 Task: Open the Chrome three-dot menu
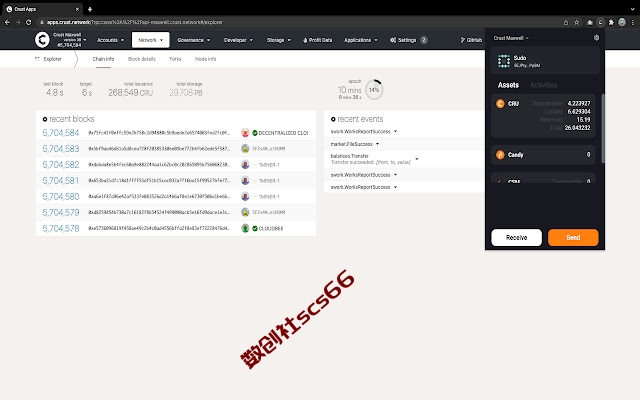633,22
